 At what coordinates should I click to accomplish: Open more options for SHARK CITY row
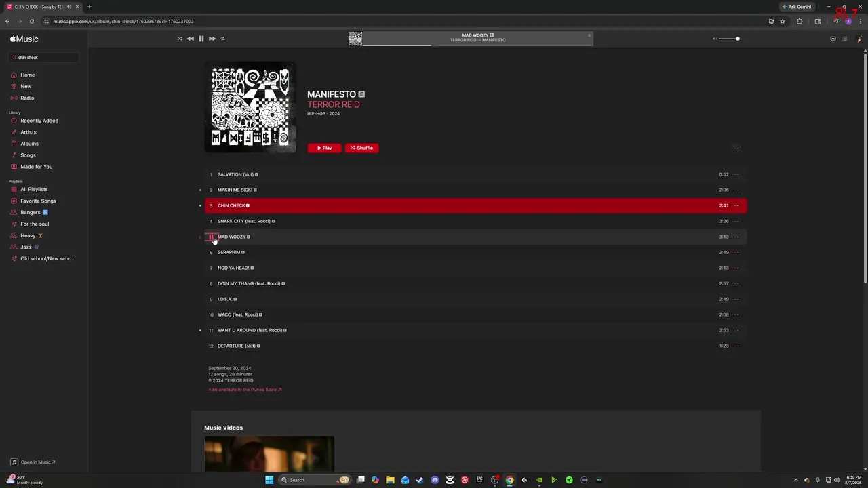(x=736, y=221)
